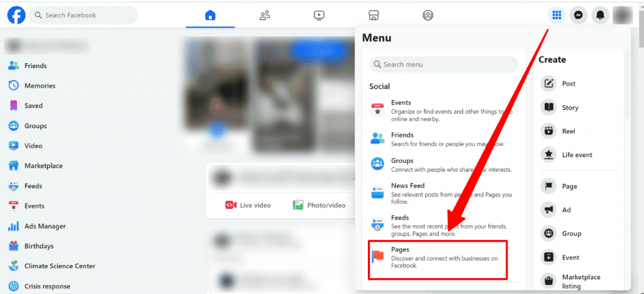Select Events in the Menu panel

pyautogui.click(x=443, y=111)
